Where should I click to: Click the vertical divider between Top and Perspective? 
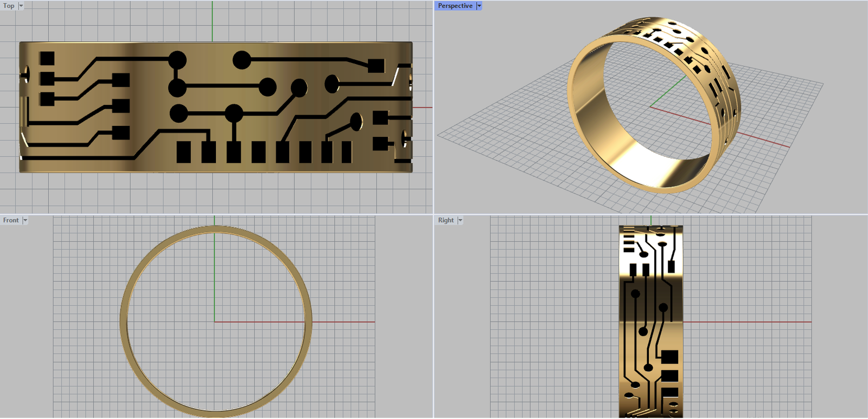pos(433,109)
